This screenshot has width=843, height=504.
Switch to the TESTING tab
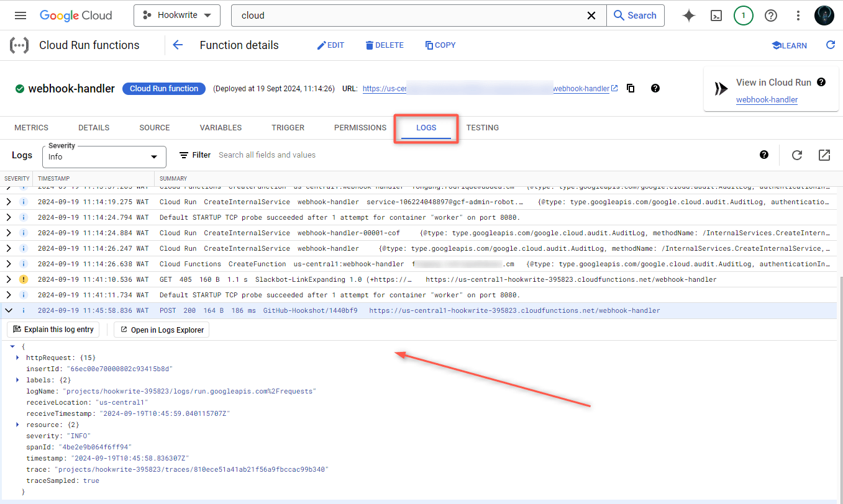click(x=483, y=127)
